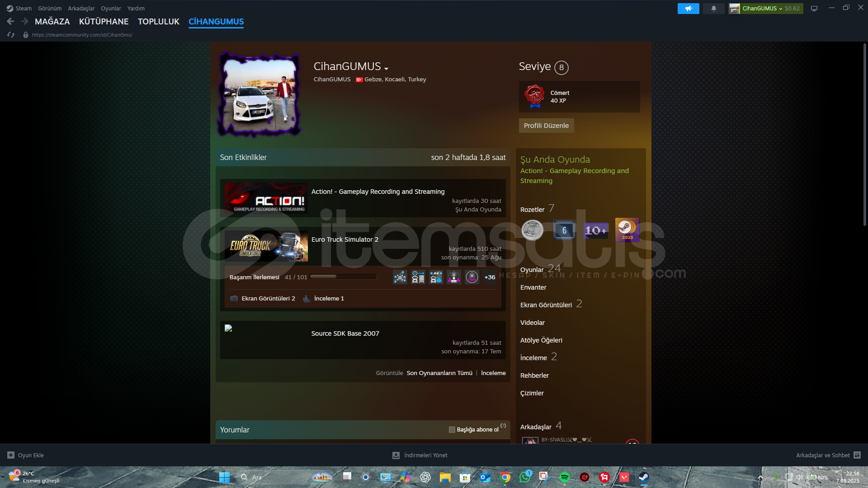868x488 pixels.
Task: Click the page's vertical scrollbar
Action: pos(864,135)
